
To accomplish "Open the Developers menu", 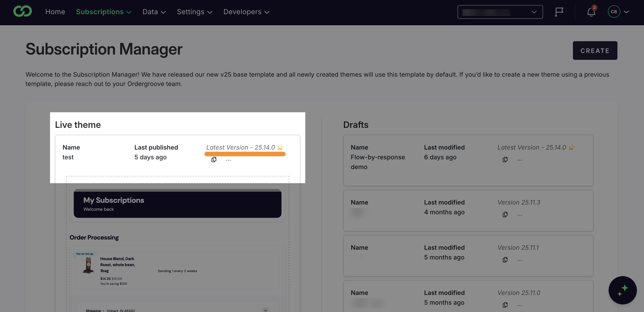I will pyautogui.click(x=246, y=12).
